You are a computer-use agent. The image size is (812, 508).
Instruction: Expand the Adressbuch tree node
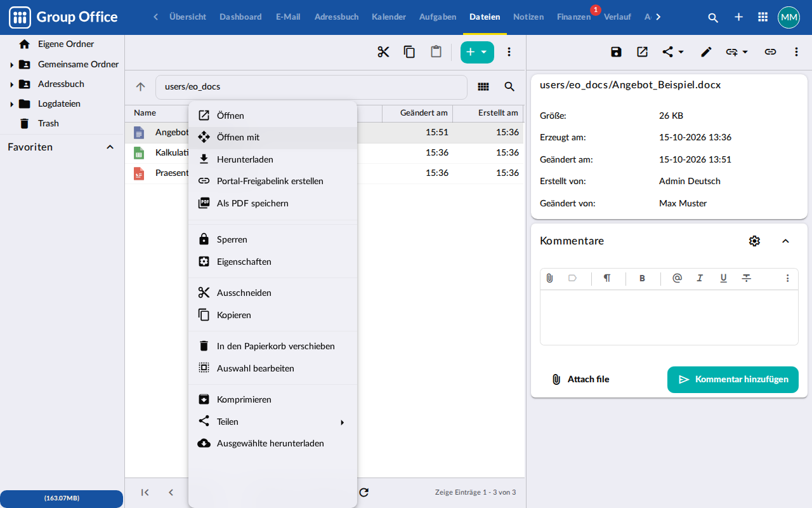(x=11, y=84)
